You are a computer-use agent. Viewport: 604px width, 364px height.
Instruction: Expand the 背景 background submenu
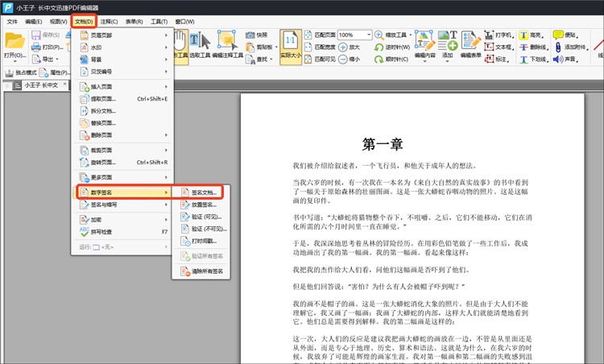pos(123,60)
